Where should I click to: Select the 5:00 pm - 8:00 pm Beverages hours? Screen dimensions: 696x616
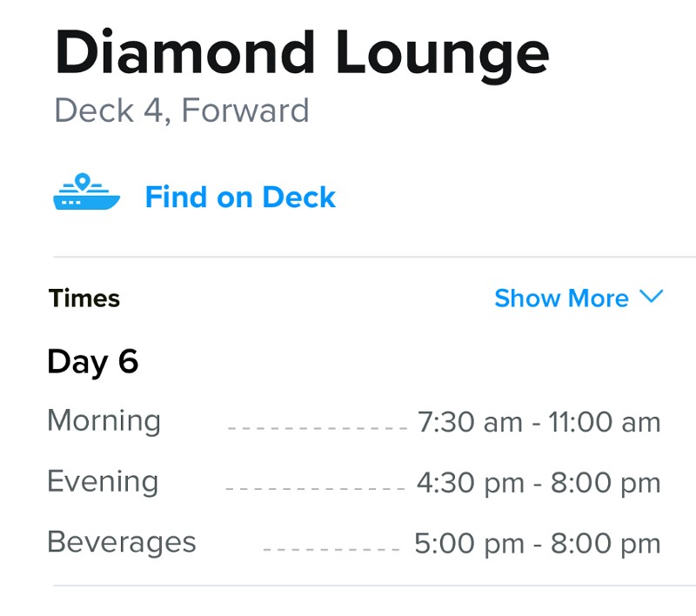click(537, 545)
